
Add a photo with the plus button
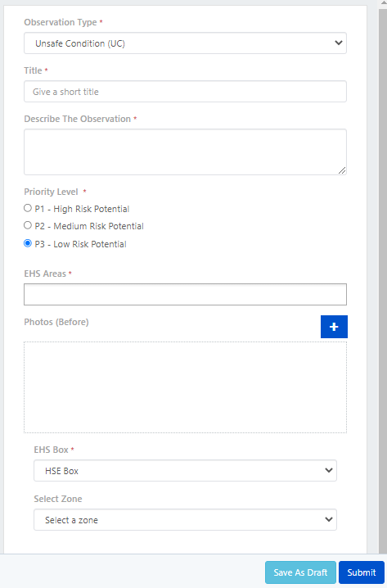(x=334, y=327)
